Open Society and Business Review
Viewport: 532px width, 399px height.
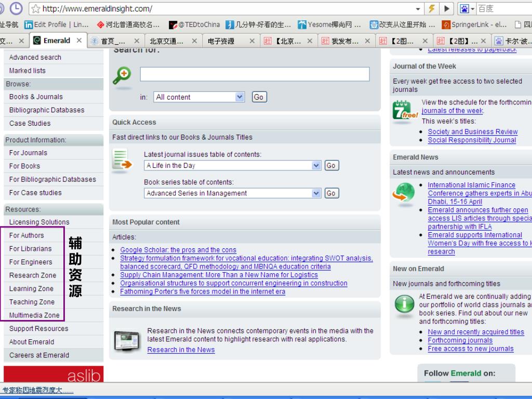click(473, 131)
